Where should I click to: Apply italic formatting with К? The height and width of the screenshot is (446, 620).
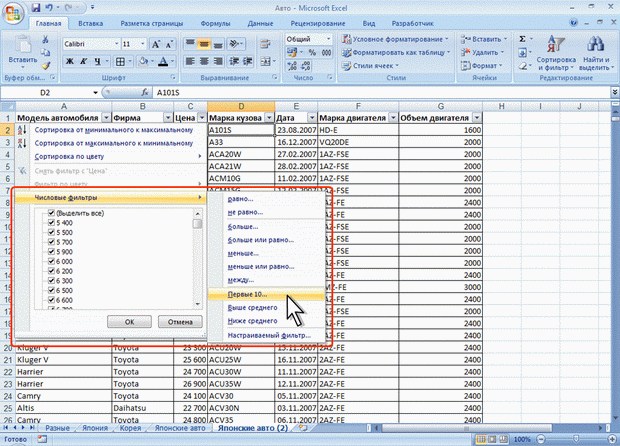[x=83, y=61]
